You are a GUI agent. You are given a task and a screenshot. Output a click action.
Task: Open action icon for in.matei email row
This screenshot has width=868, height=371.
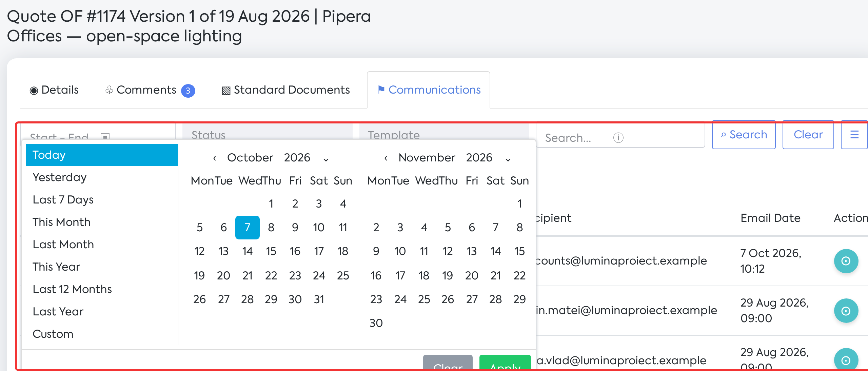coord(846,311)
